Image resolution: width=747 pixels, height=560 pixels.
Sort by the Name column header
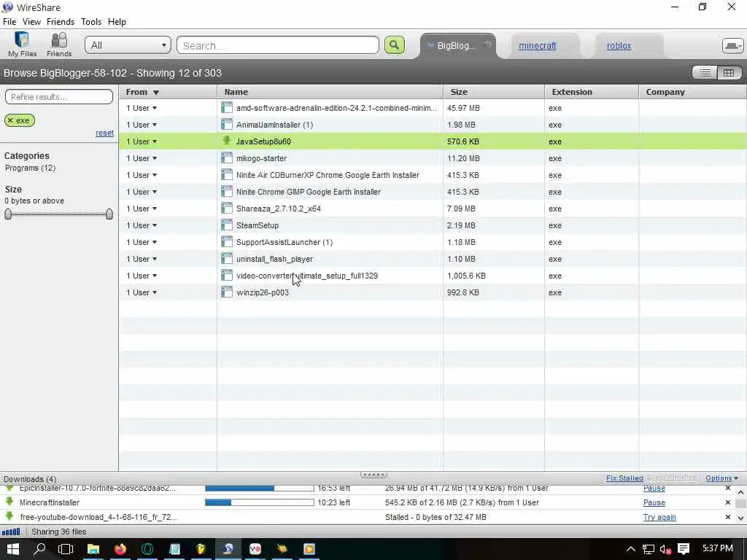pos(330,92)
